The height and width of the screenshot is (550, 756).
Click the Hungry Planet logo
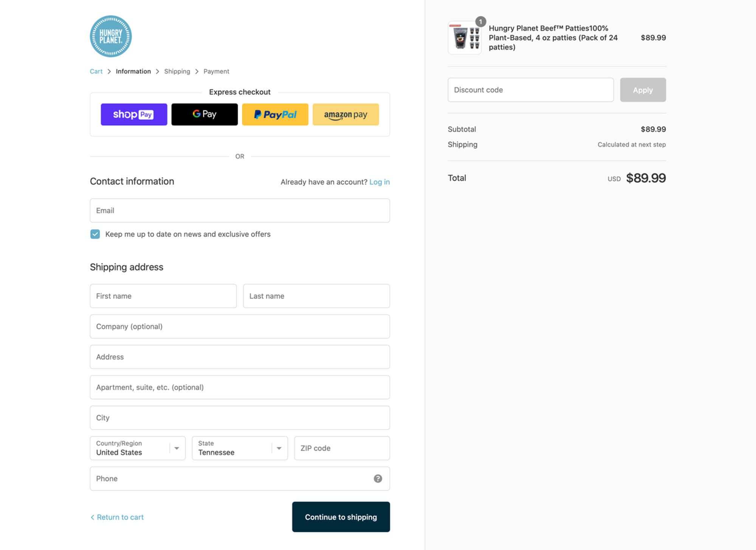click(x=111, y=36)
